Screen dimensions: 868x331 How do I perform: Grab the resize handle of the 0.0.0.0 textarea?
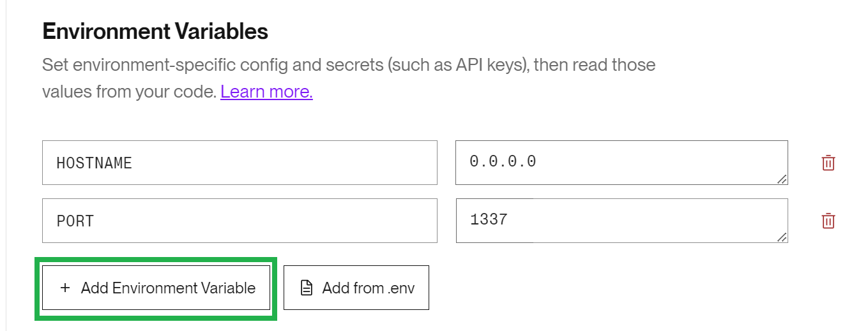click(x=782, y=180)
